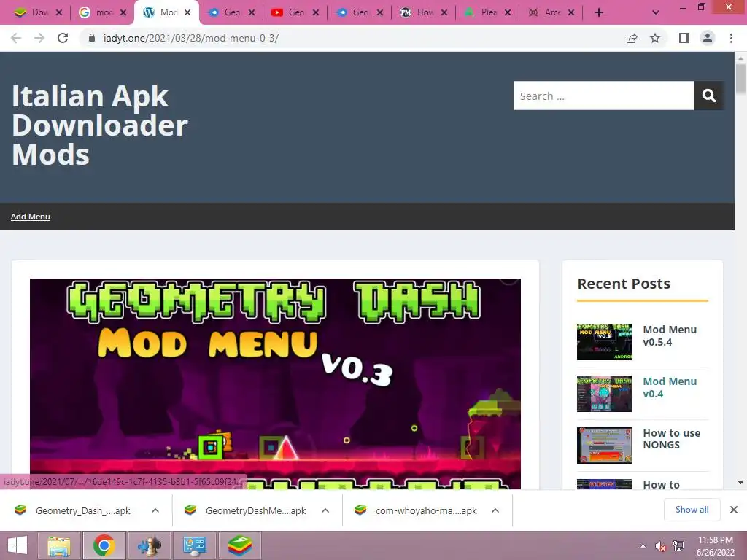This screenshot has height=560, width=747.
Task: Click the page vertical scrollbar thumb
Action: pos(740,79)
